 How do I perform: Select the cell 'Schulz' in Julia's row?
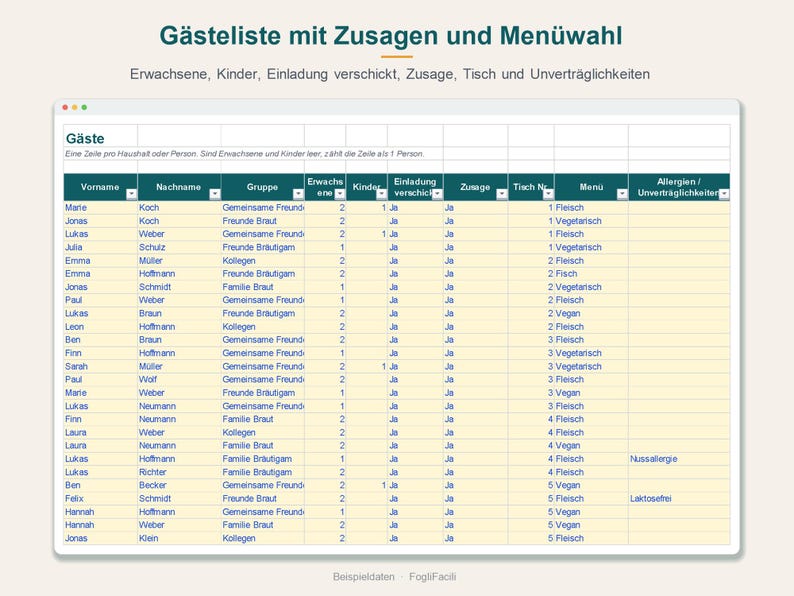pyautogui.click(x=179, y=247)
